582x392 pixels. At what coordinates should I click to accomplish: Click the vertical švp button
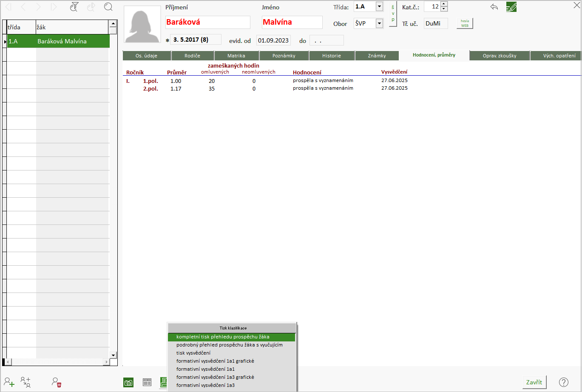(x=393, y=13)
